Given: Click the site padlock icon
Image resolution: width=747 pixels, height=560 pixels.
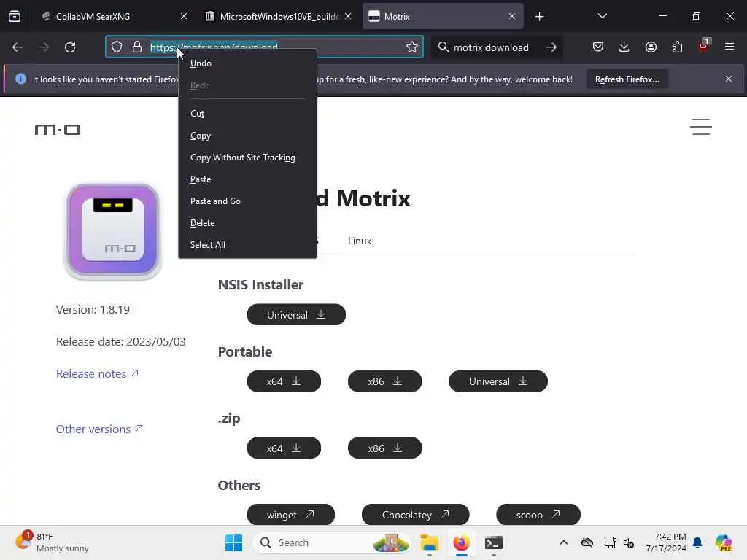Looking at the screenshot, I should click(x=137, y=47).
